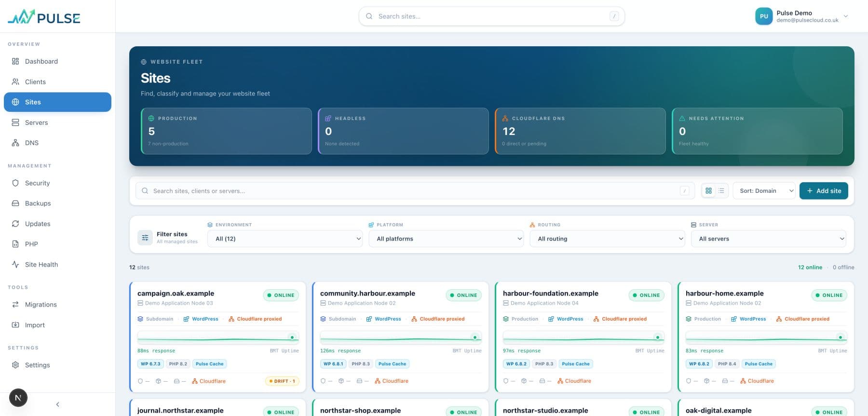The width and height of the screenshot is (868, 416).
Task: Click the Production stat card
Action: (226, 131)
